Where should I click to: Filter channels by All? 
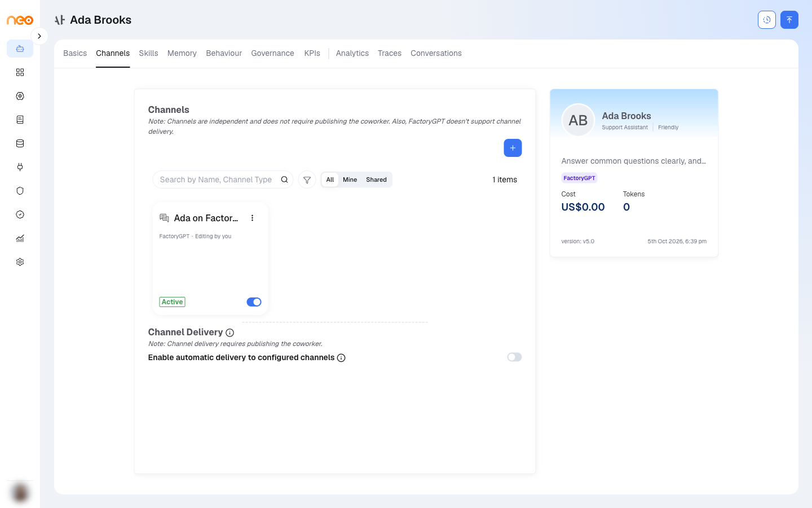pos(330,179)
